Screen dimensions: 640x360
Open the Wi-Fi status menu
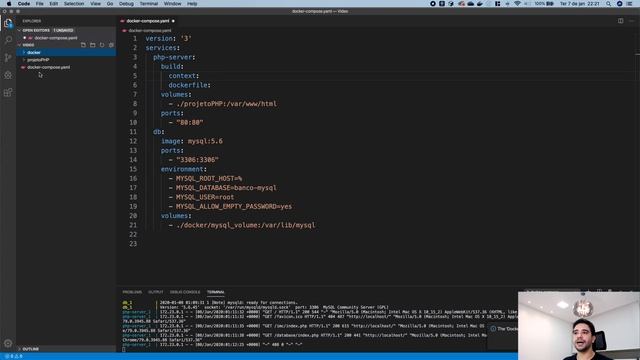pyautogui.click(x=517, y=4)
